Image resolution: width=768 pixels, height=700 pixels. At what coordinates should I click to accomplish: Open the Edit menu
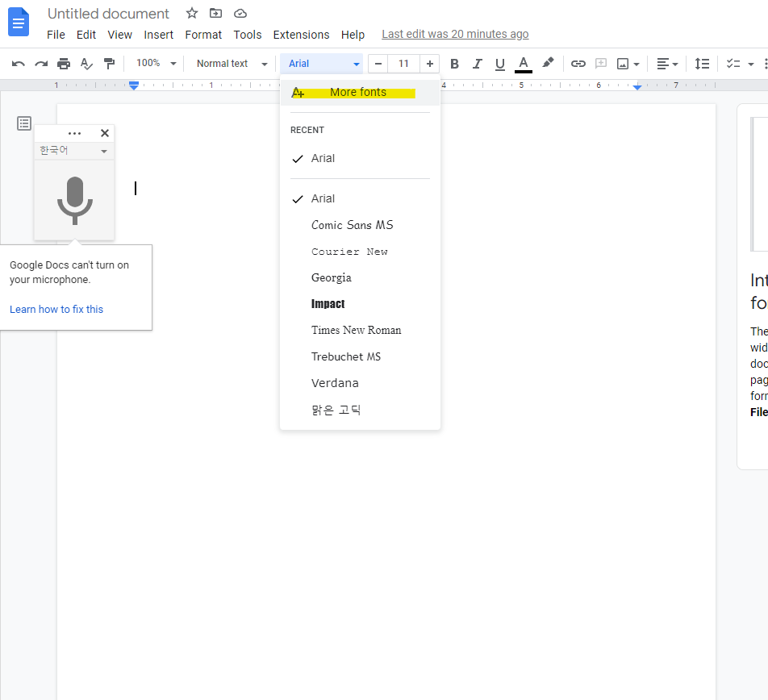pyautogui.click(x=86, y=35)
